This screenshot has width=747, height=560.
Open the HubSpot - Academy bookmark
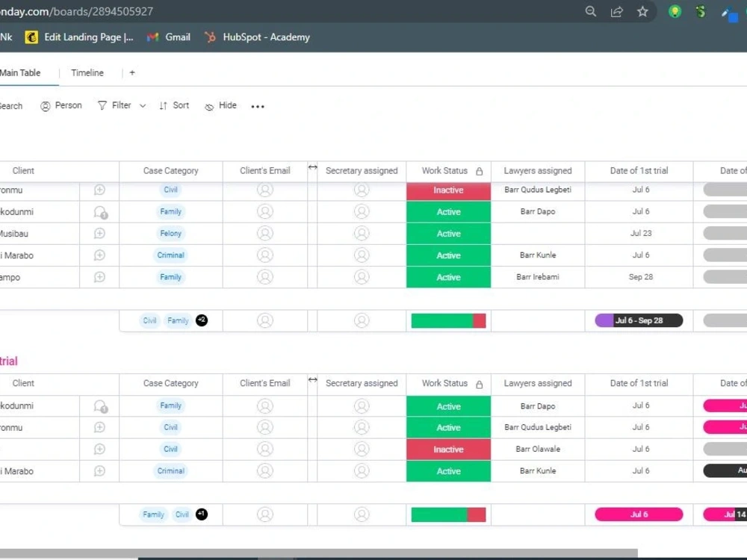257,37
